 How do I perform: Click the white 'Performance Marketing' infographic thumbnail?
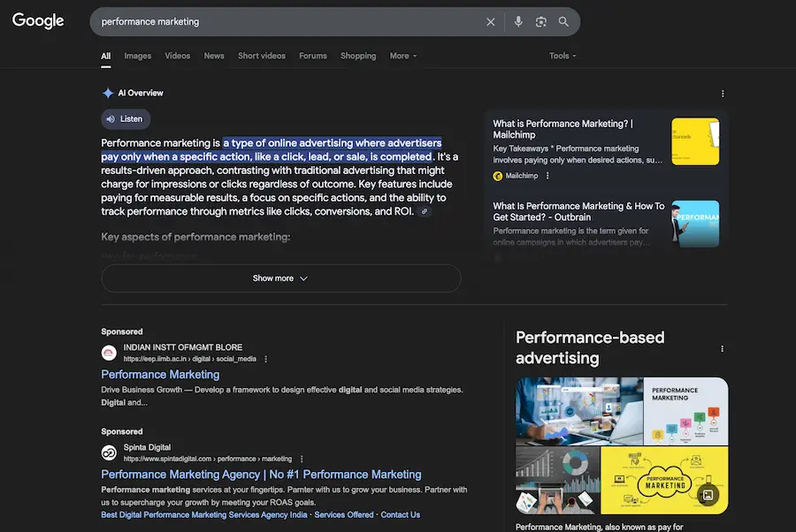(x=685, y=411)
